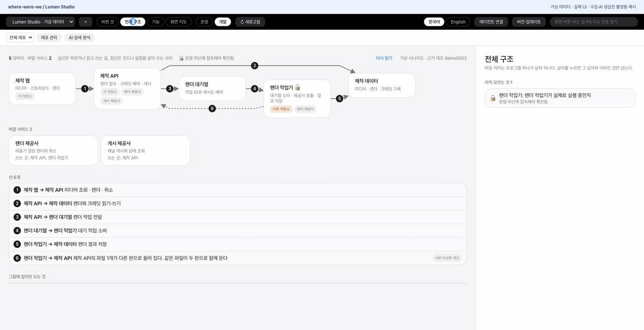Image resolution: width=644 pixels, height=330 pixels.
Task: Open AI 상세 분석
Action: tap(79, 37)
